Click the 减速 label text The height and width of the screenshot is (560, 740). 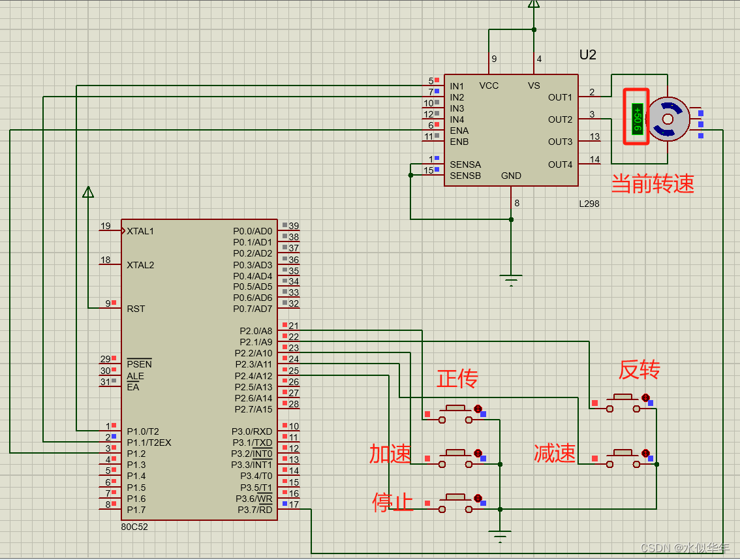point(555,453)
